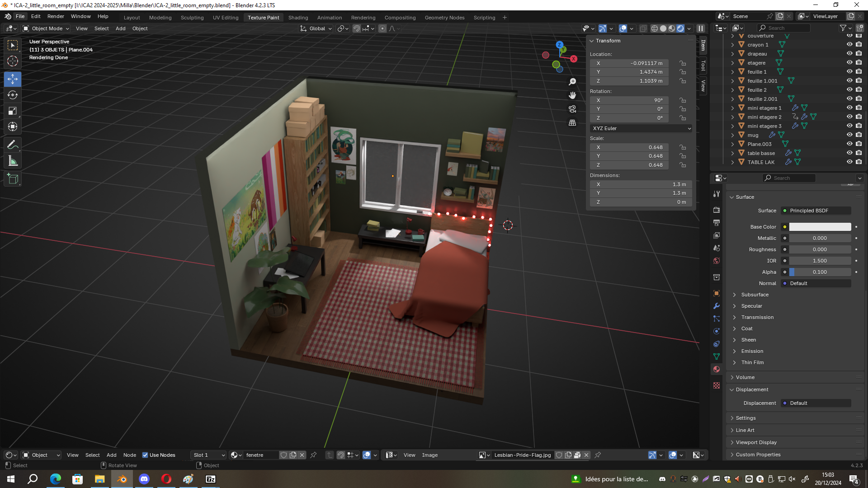Screen dimensions: 868x488
Task: Expand the Emission panel
Action: (x=752, y=351)
